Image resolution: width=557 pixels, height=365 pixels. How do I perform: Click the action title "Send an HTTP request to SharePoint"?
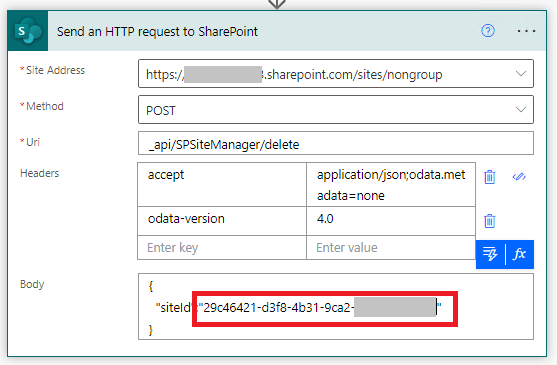point(157,32)
